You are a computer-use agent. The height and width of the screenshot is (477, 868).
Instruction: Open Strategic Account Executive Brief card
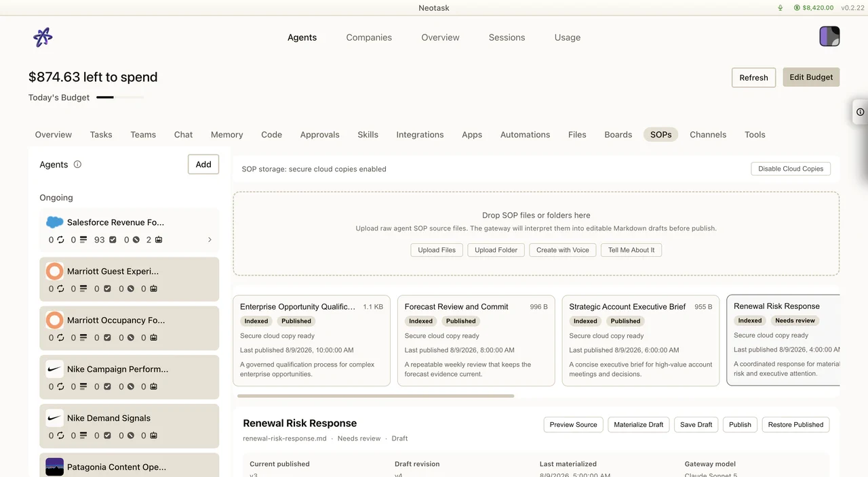coord(641,341)
